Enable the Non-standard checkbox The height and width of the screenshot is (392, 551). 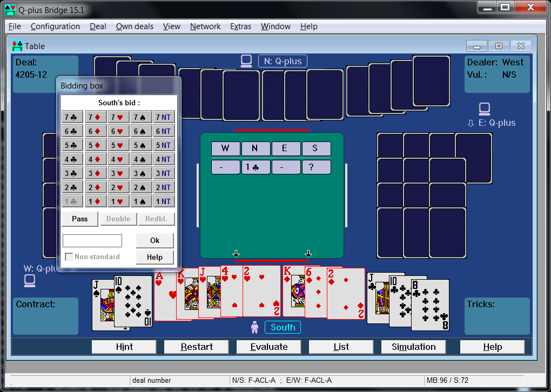[70, 257]
